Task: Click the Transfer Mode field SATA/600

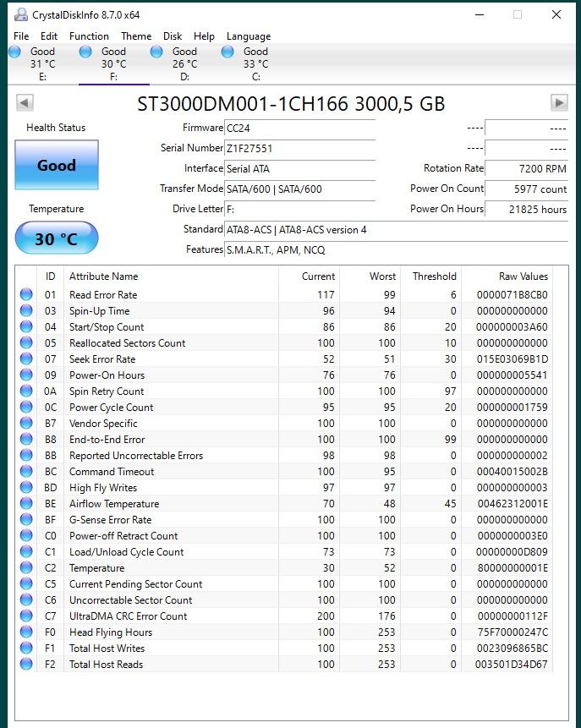Action: (x=299, y=189)
